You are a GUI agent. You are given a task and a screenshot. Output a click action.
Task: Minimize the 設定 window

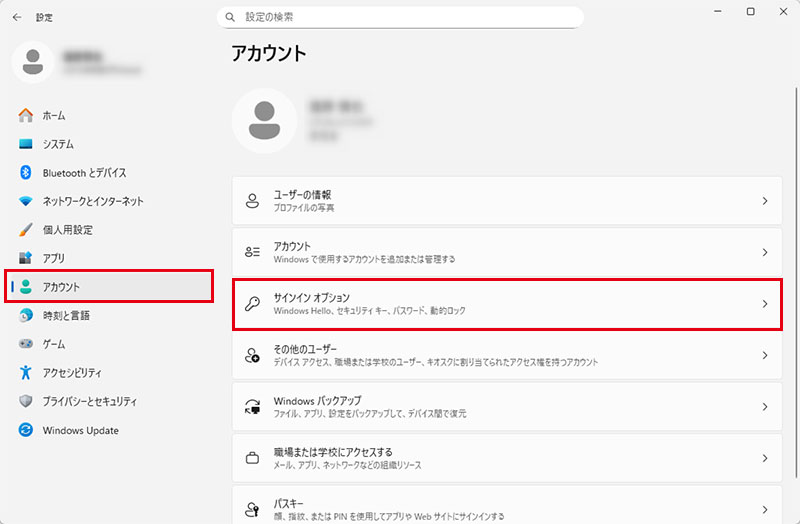tap(718, 11)
